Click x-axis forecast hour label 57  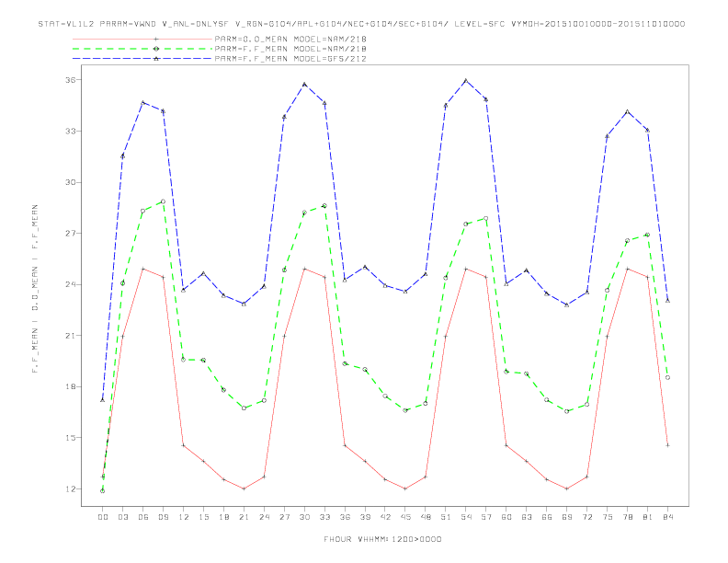click(486, 517)
